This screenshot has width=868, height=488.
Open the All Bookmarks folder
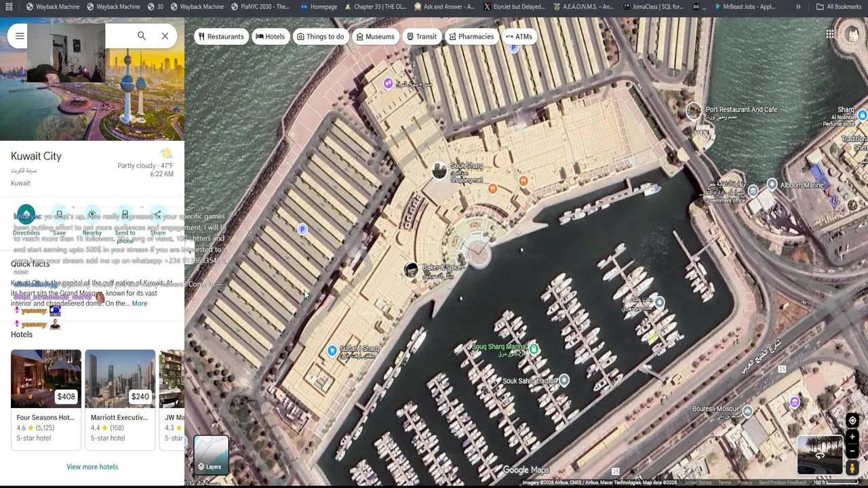(839, 7)
